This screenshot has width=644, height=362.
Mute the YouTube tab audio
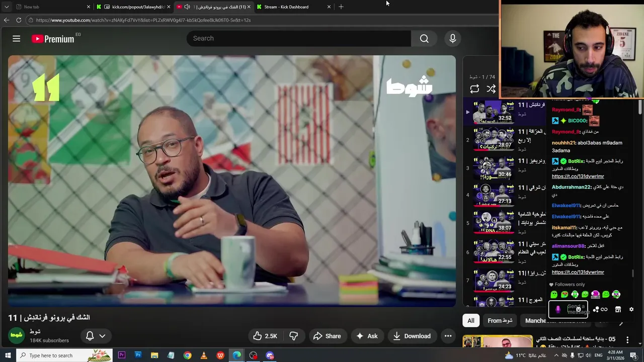click(187, 7)
